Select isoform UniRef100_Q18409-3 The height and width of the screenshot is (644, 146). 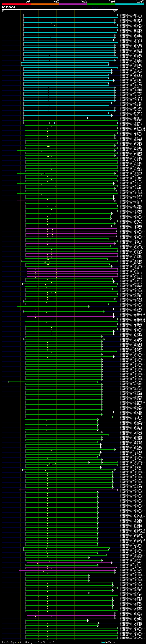tap(132, 130)
